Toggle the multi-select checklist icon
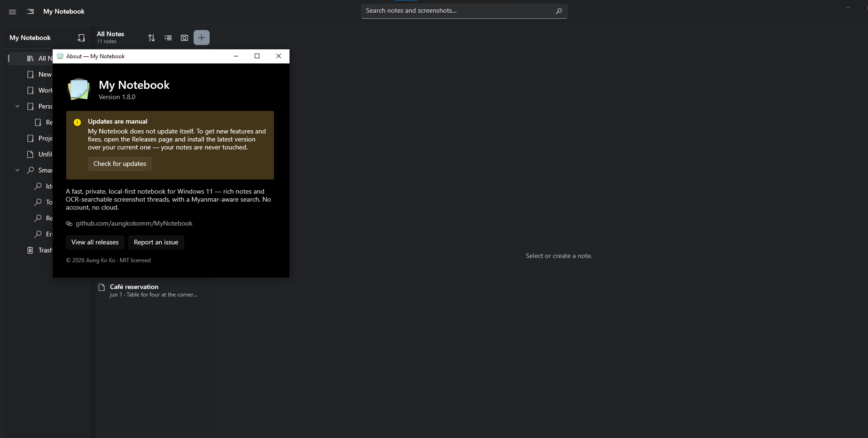Screen dimensions: 868x438 coord(168,38)
